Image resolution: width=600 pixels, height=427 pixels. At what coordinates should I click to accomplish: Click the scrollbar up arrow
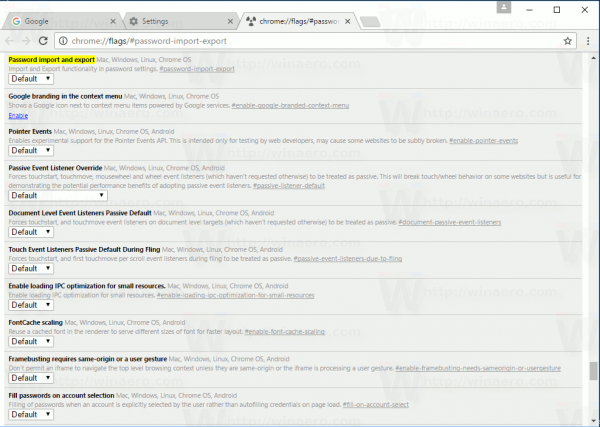coord(593,58)
